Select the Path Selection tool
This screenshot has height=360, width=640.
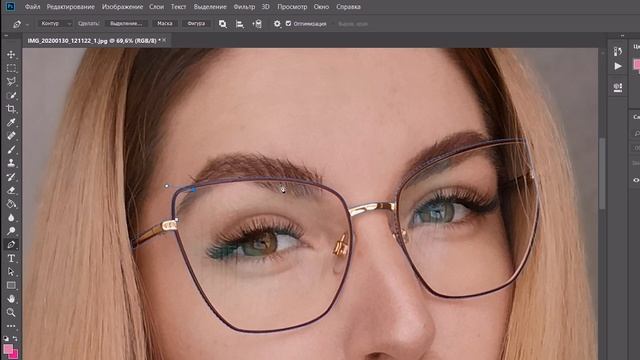[x=11, y=271]
